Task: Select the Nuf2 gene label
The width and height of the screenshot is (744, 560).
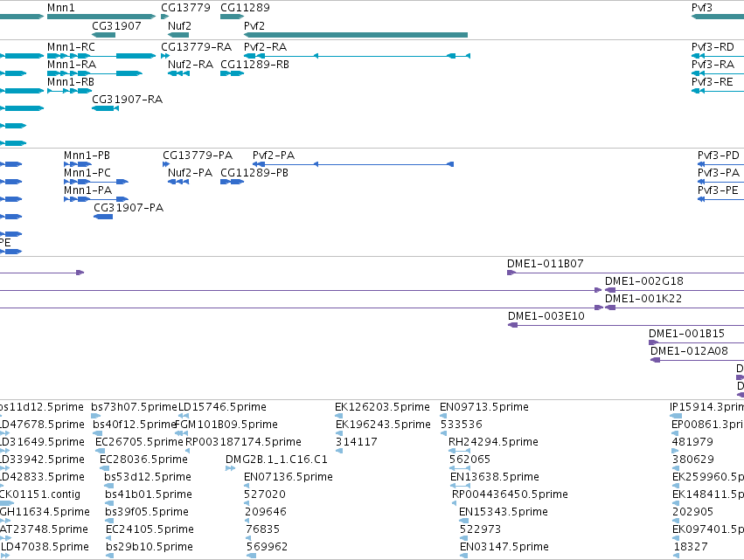Action: coord(179,26)
